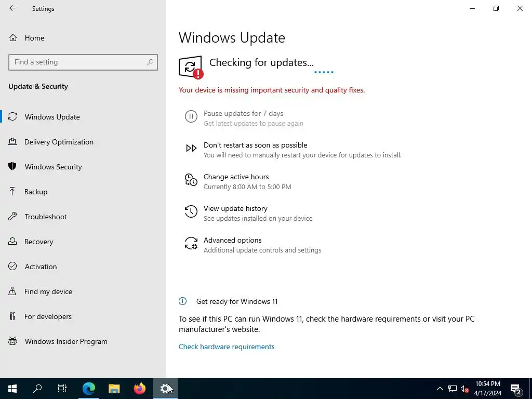Click 'Additional update controls and settings' text
Viewport: 532px width, 399px height.
(262, 250)
